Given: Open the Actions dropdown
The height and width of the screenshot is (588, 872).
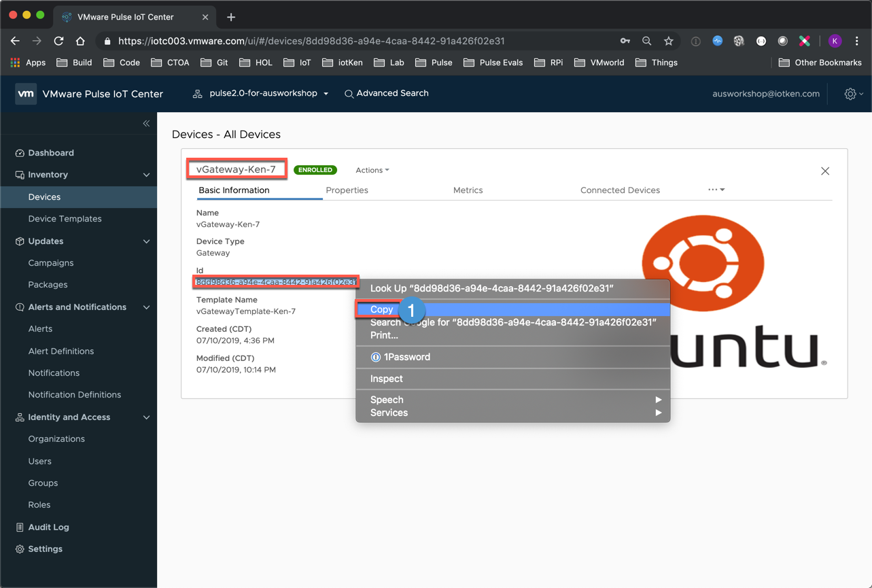Looking at the screenshot, I should click(372, 170).
